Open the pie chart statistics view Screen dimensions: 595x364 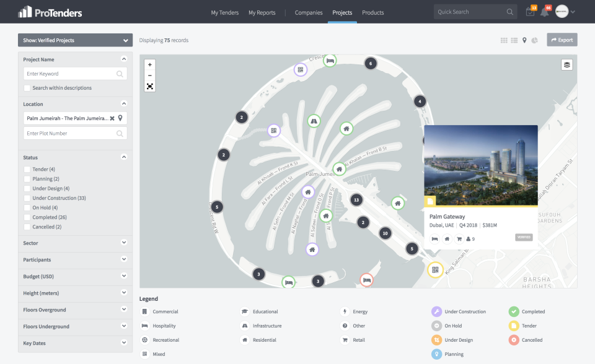click(x=534, y=40)
